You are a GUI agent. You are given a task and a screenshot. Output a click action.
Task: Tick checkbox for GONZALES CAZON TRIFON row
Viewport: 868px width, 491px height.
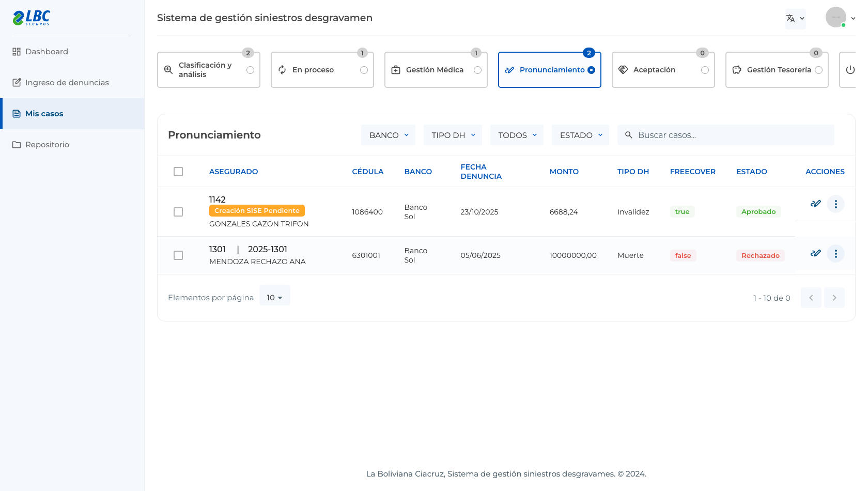(x=178, y=212)
